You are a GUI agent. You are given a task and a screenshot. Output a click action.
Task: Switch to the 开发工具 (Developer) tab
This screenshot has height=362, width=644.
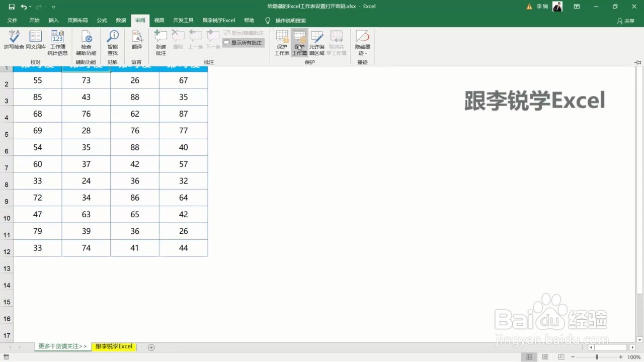click(x=183, y=21)
